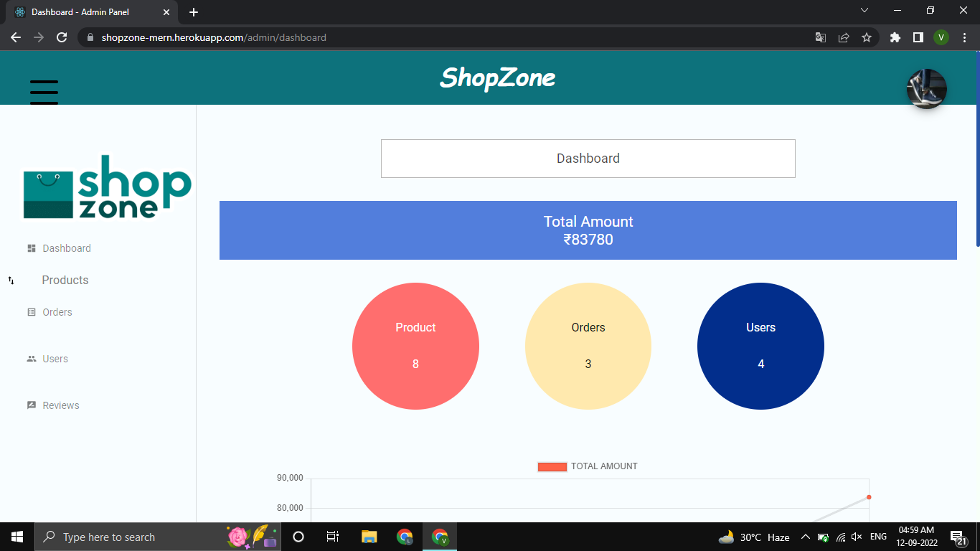Open the hamburger menu in the header
980x551 pixels.
(x=44, y=92)
